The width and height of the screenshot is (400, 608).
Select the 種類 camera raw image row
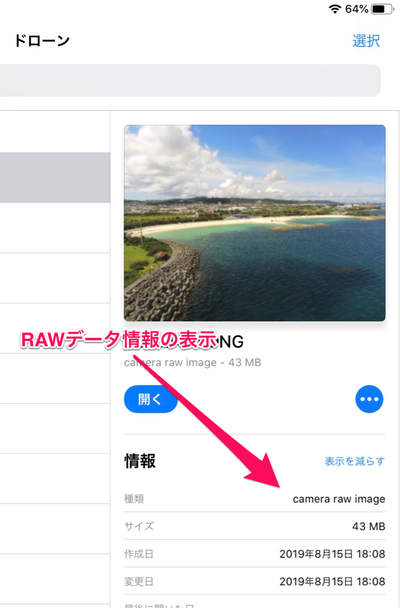[255, 499]
